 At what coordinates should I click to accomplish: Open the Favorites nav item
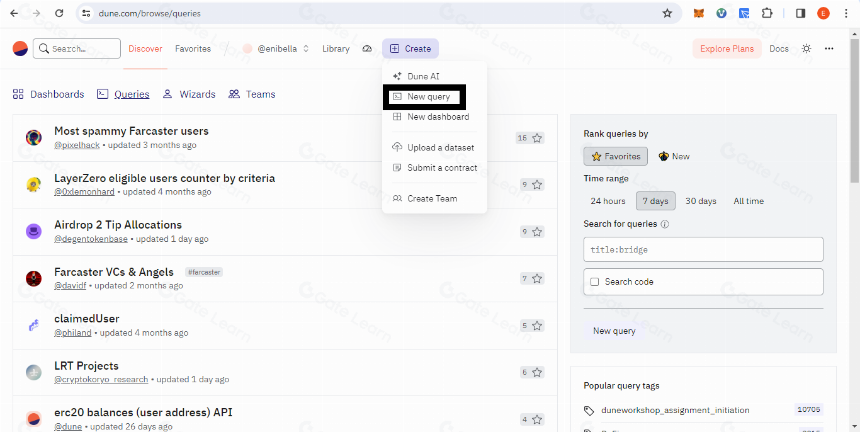[x=193, y=49]
